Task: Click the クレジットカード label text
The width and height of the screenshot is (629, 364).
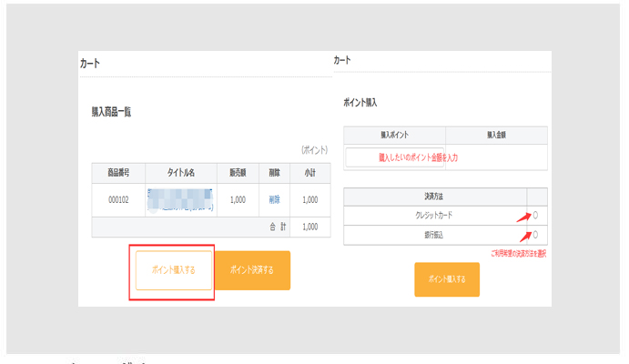Action: tap(434, 216)
